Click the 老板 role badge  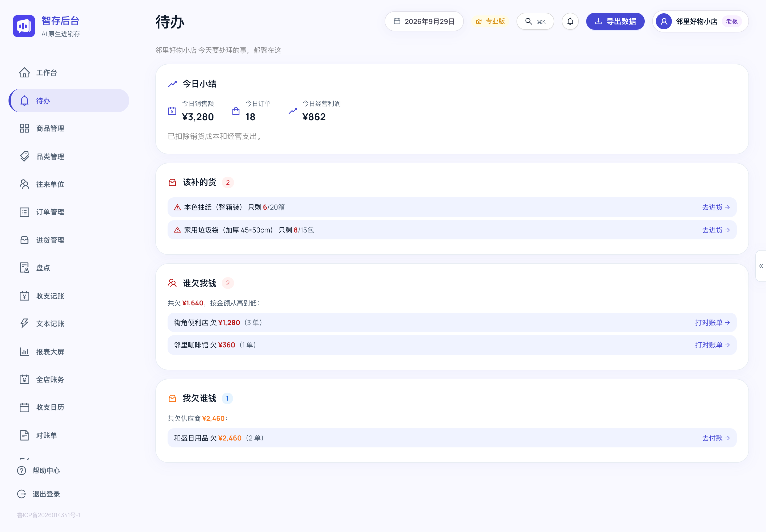click(732, 21)
